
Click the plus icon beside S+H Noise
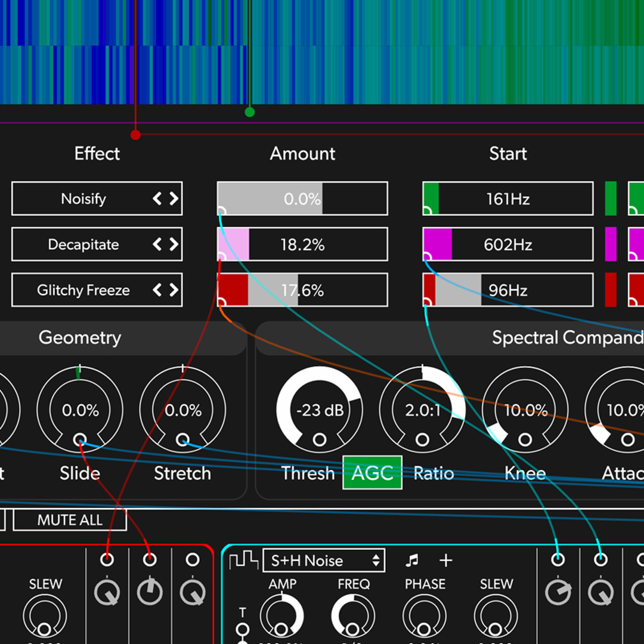point(446,561)
